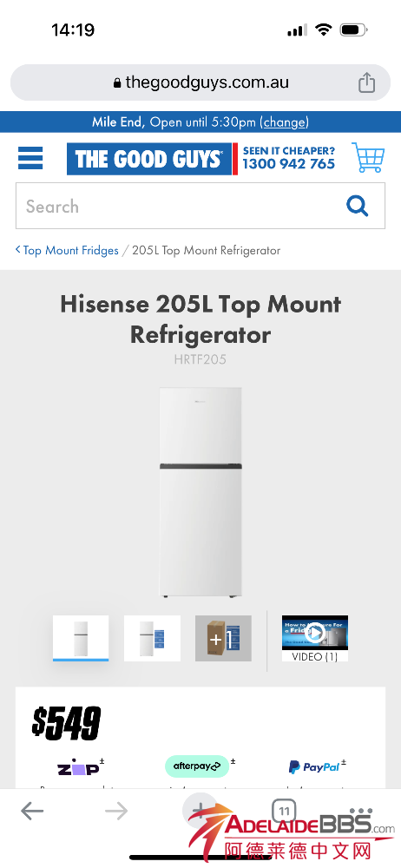Tap the PayPal payment logo
This screenshot has height=868, width=401.
click(314, 766)
